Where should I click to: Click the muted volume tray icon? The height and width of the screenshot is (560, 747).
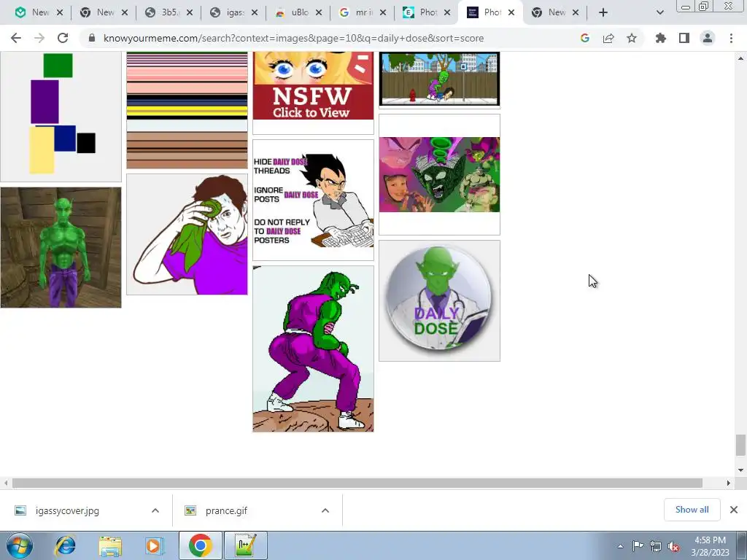[673, 546]
